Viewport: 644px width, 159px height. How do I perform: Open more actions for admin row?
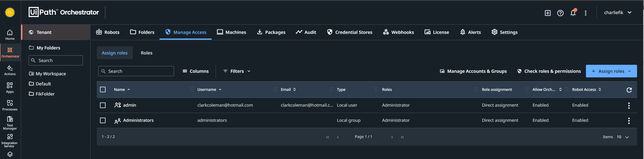pos(629,106)
